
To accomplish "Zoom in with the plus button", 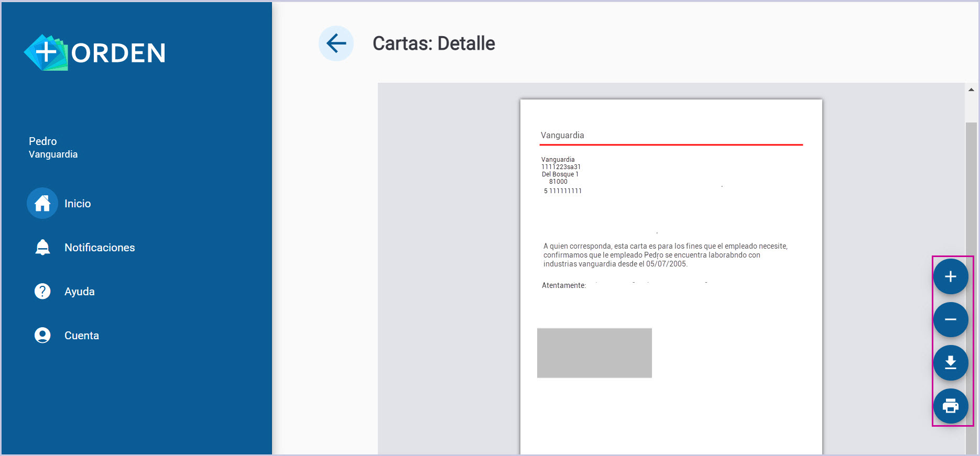I will pyautogui.click(x=950, y=276).
